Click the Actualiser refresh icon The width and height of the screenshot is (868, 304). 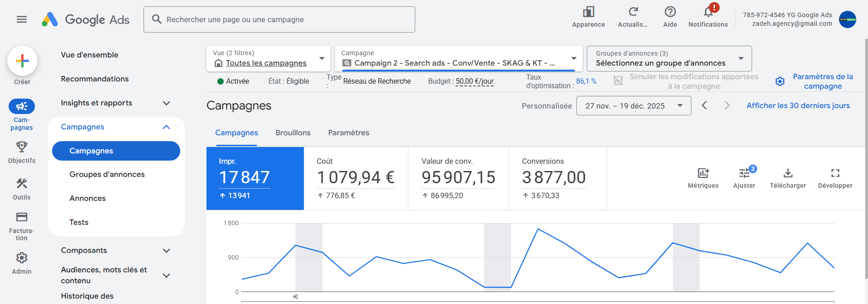(633, 12)
